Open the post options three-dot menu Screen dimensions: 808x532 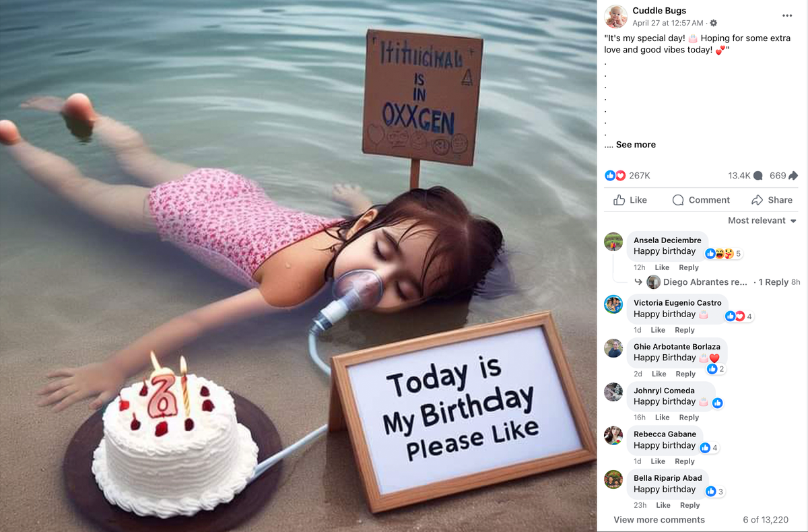(787, 15)
